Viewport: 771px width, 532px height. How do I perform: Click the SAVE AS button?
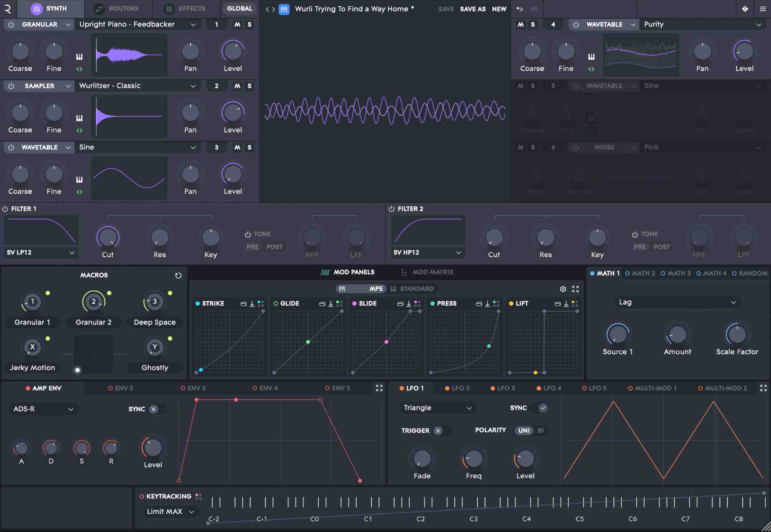click(473, 9)
